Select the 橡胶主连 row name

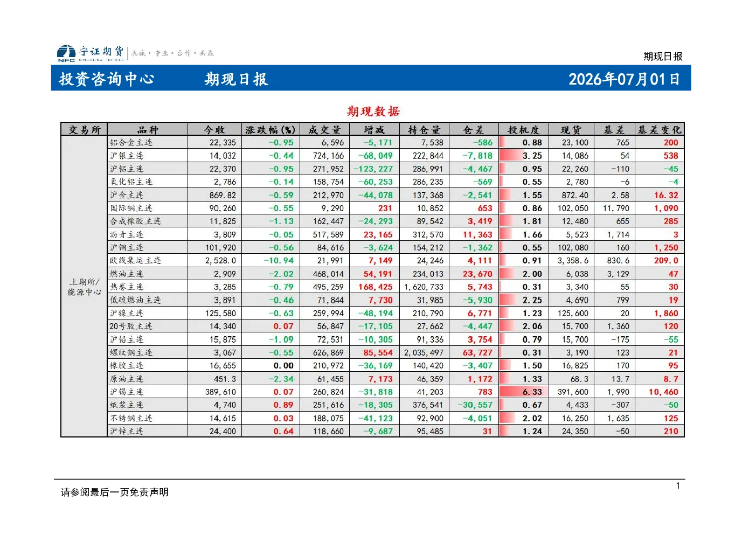(127, 365)
